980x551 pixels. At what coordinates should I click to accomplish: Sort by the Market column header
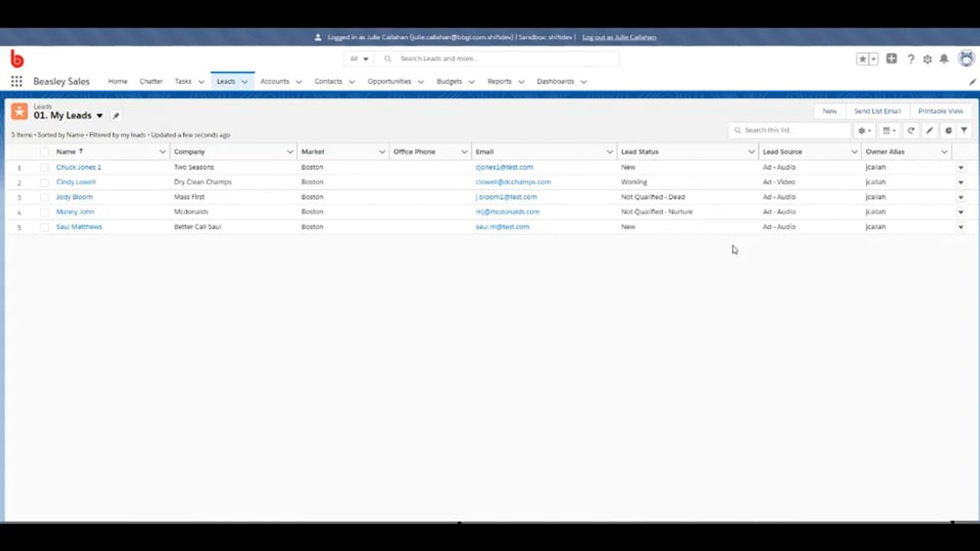pos(313,152)
